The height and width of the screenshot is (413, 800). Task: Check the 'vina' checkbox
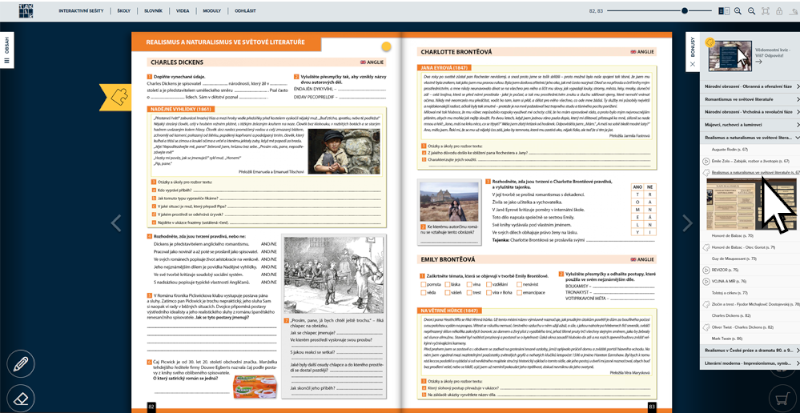(x=468, y=284)
